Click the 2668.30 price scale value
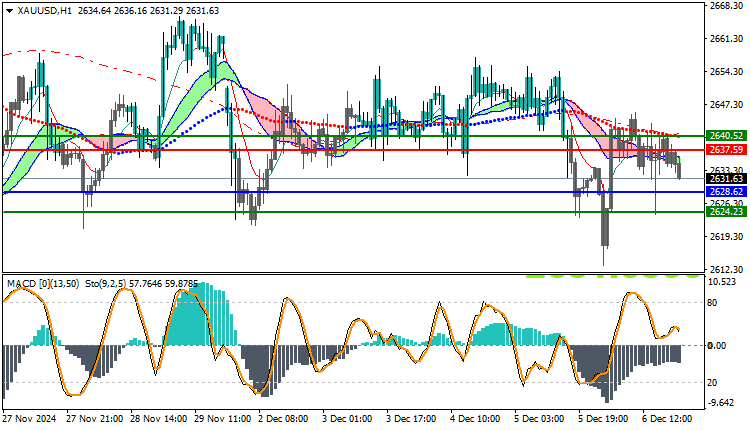The width and height of the screenshot is (750, 430). 727,6
